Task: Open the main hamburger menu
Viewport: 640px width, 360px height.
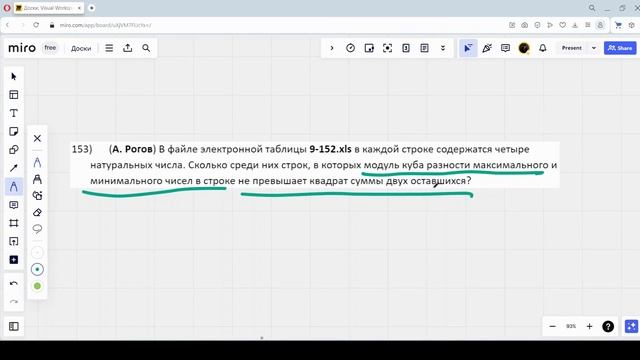Action: 109,48
